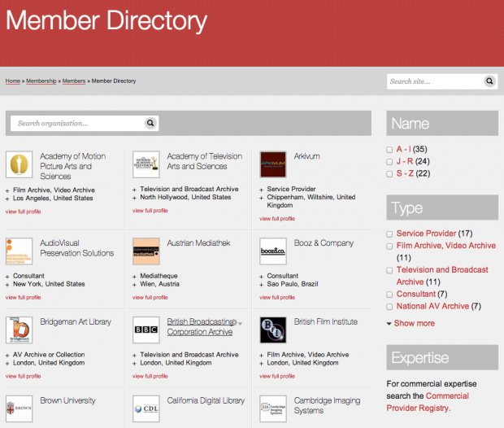Click the Arkivum logo thumbnail
504x428 pixels.
point(273,164)
